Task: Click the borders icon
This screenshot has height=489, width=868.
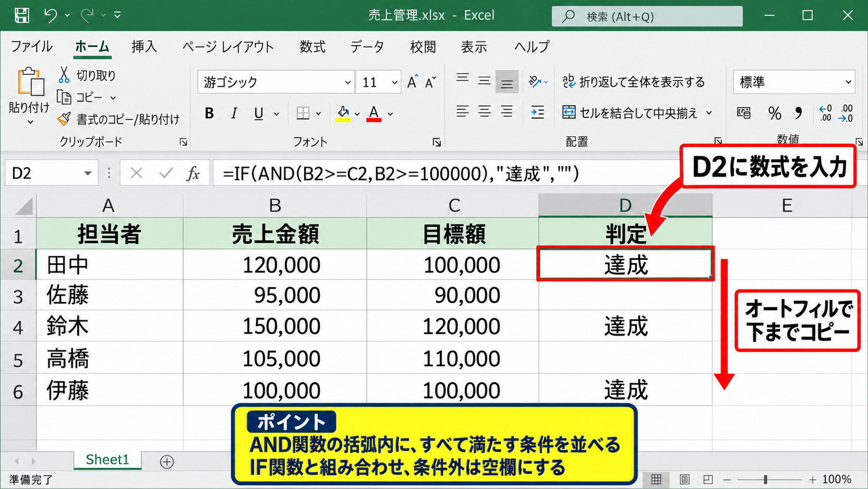Action: click(303, 113)
